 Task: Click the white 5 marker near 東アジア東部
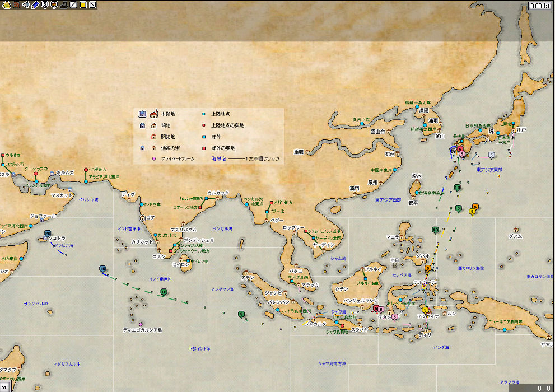(491, 155)
